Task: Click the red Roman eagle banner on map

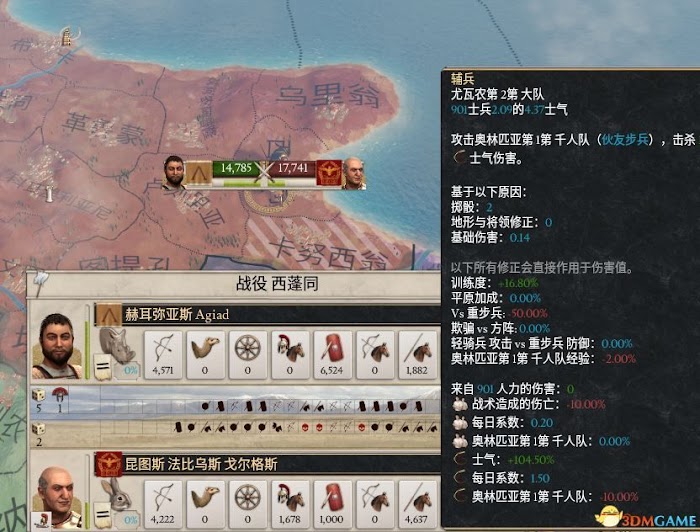Action: (329, 173)
